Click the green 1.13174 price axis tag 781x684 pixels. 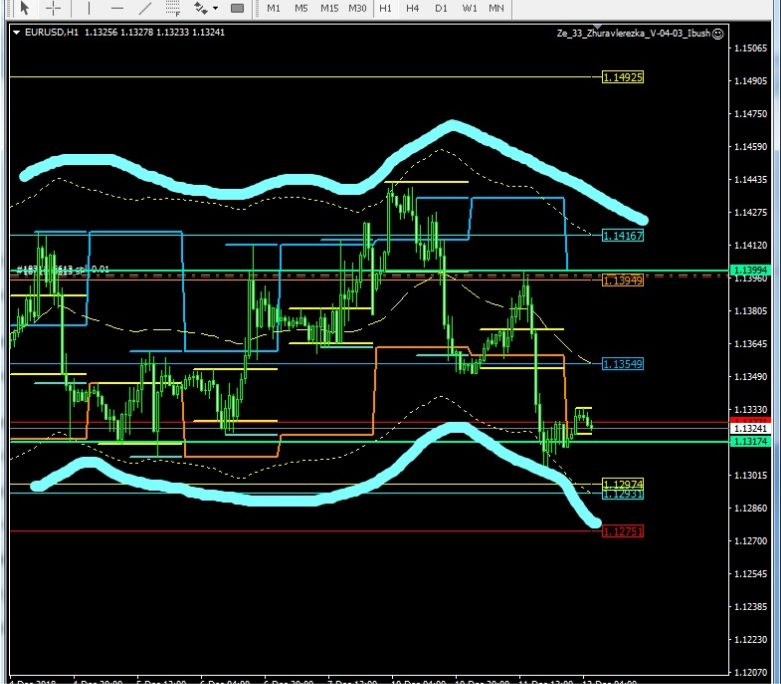click(750, 441)
